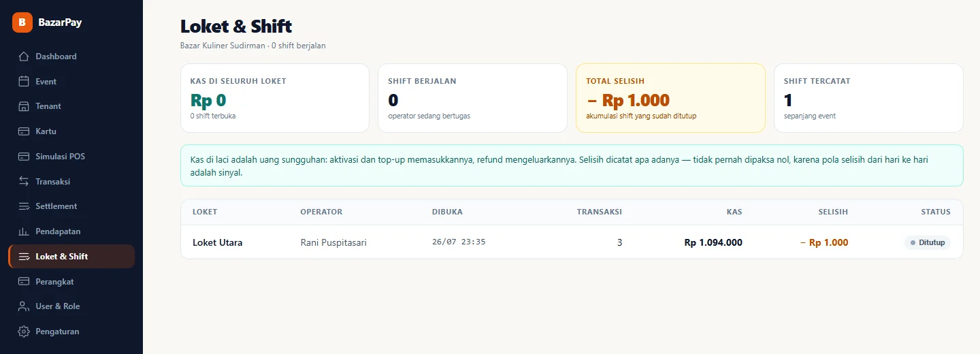Click the Kartu card icon
The height and width of the screenshot is (354, 980).
pos(24,131)
